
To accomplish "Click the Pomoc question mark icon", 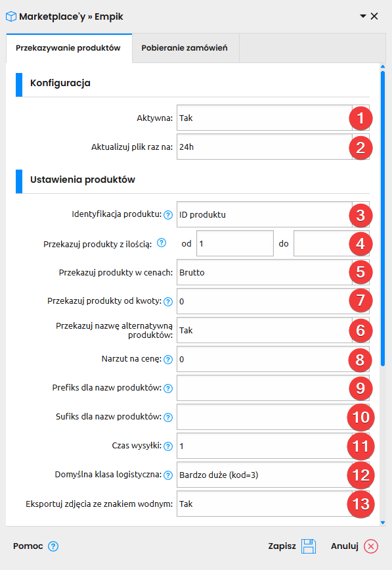I will coord(53,546).
